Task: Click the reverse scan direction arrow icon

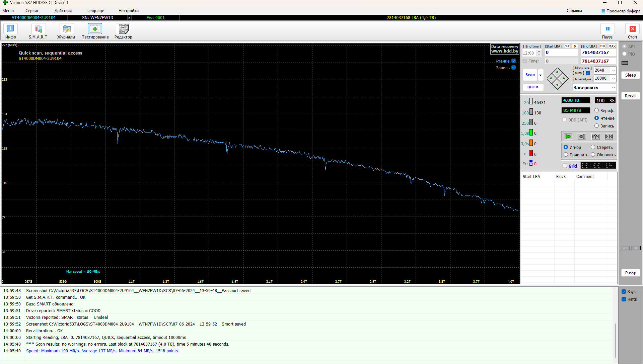Action: (x=582, y=136)
